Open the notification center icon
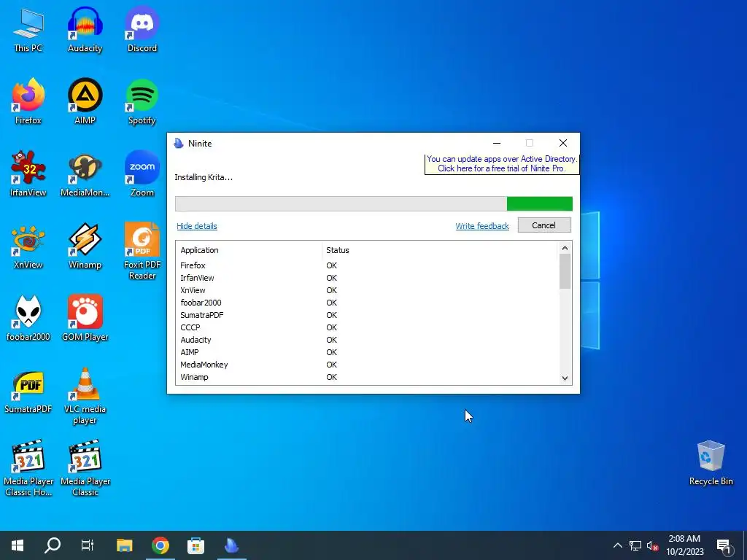 point(724,545)
